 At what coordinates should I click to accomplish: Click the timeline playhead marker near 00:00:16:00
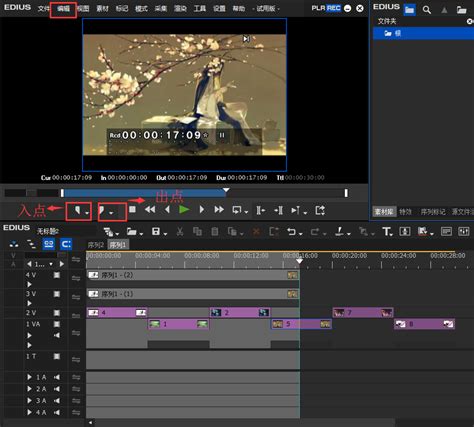pos(300,261)
